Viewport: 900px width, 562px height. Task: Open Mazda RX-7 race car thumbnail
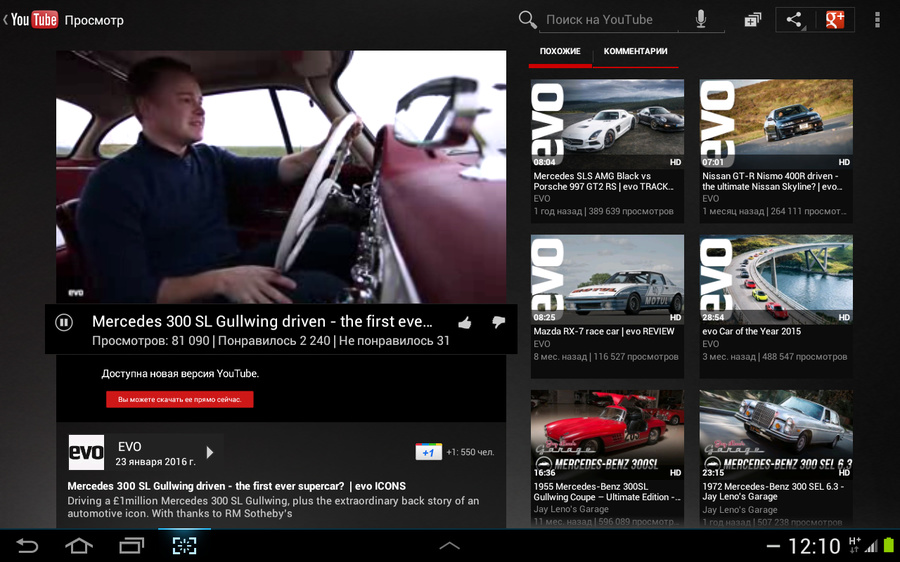tap(607, 278)
